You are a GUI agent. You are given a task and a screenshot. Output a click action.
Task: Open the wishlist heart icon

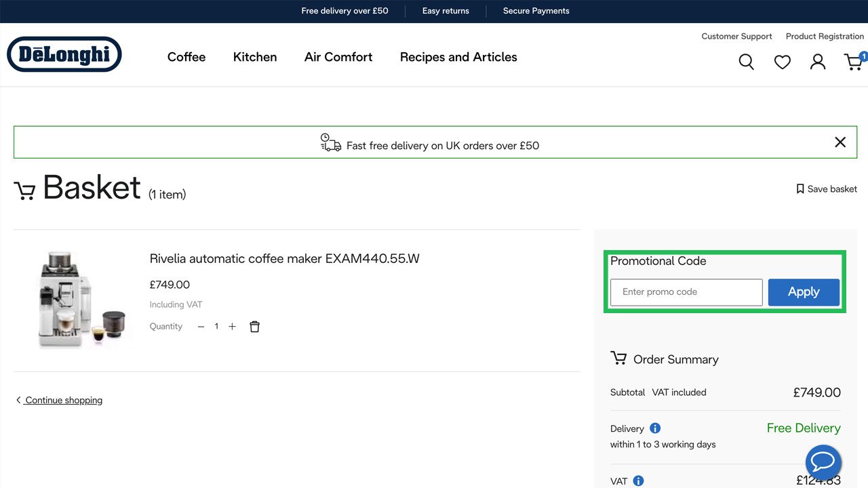783,62
